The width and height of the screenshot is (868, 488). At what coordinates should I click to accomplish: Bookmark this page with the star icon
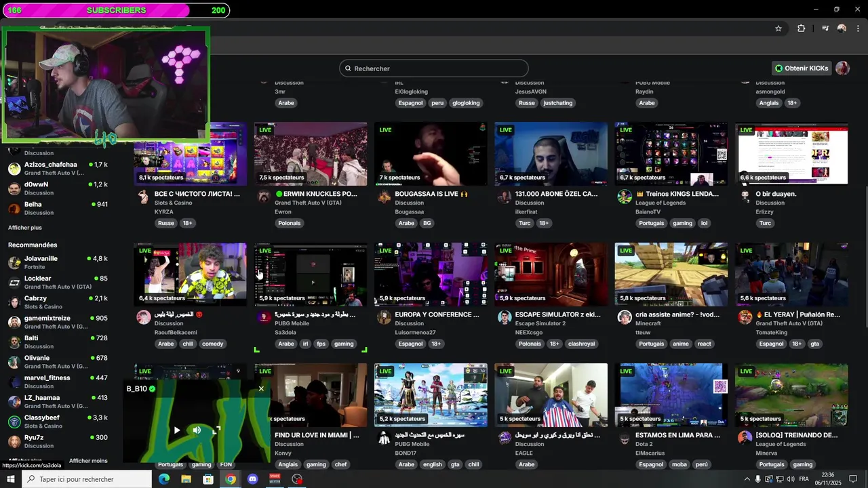(778, 28)
